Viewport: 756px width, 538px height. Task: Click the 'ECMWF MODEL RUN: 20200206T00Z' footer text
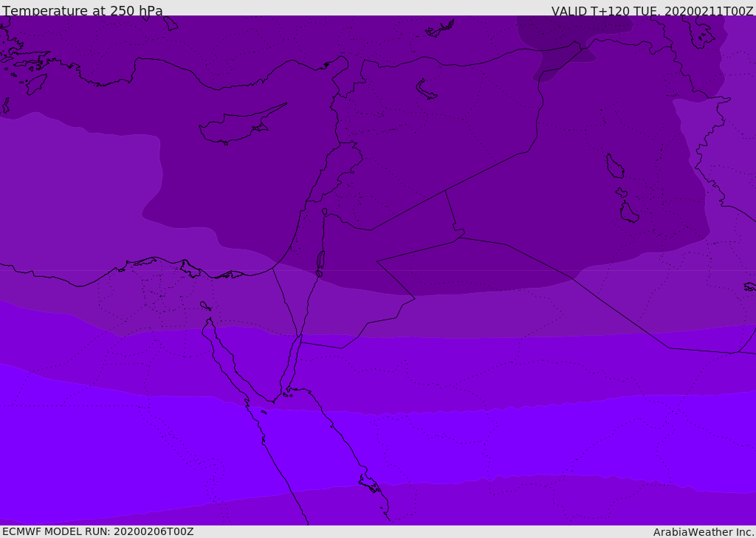click(98, 531)
